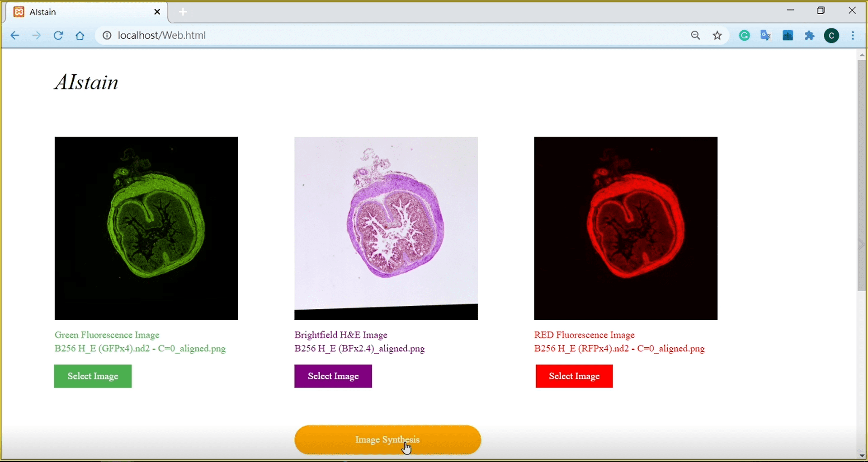Screen dimensions: 868x462
Task: Go to the browser home page
Action: tap(80, 35)
